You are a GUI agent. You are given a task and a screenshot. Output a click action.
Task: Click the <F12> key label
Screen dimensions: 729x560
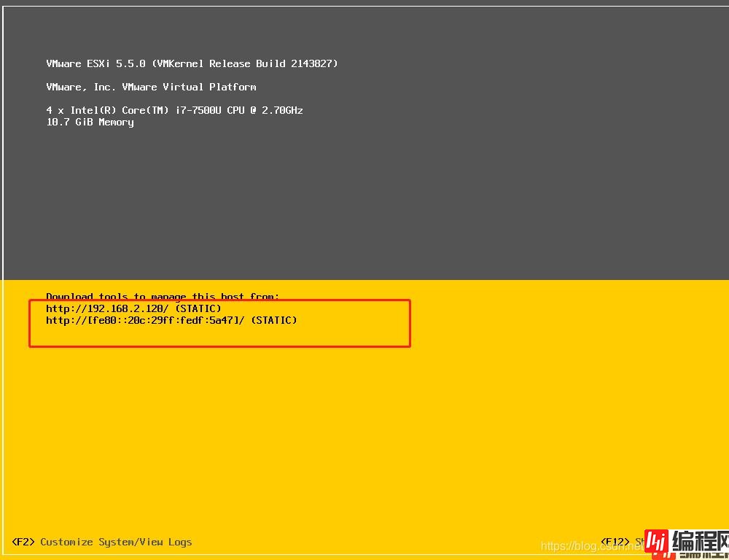coord(615,542)
